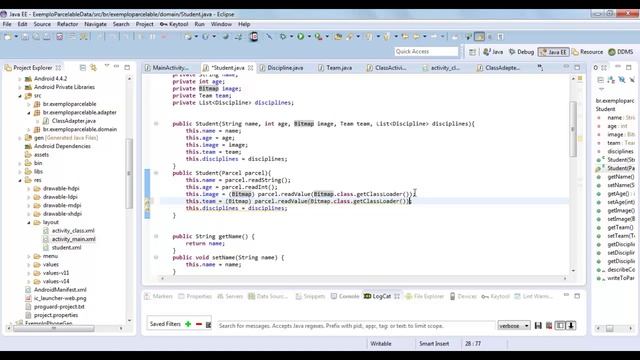This screenshot has height=360, width=640.
Task: Collapse the src folder
Action: tap(20, 96)
